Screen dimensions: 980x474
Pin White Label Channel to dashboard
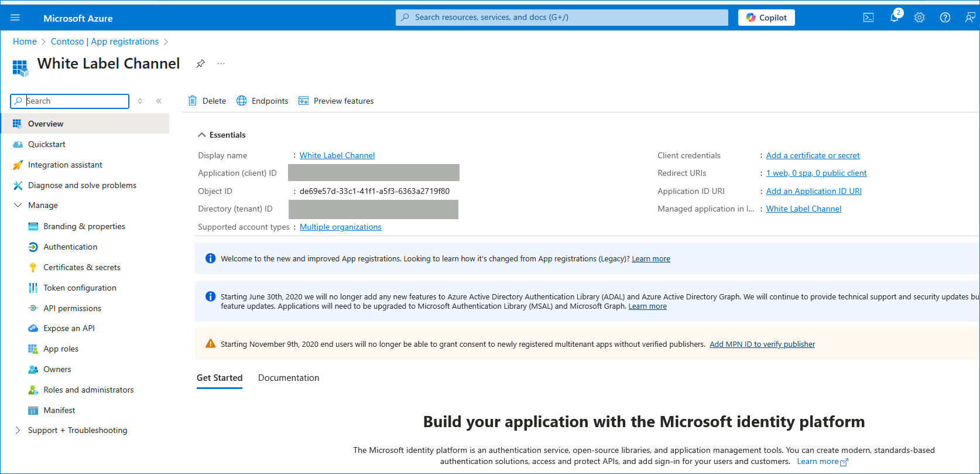[x=200, y=64]
